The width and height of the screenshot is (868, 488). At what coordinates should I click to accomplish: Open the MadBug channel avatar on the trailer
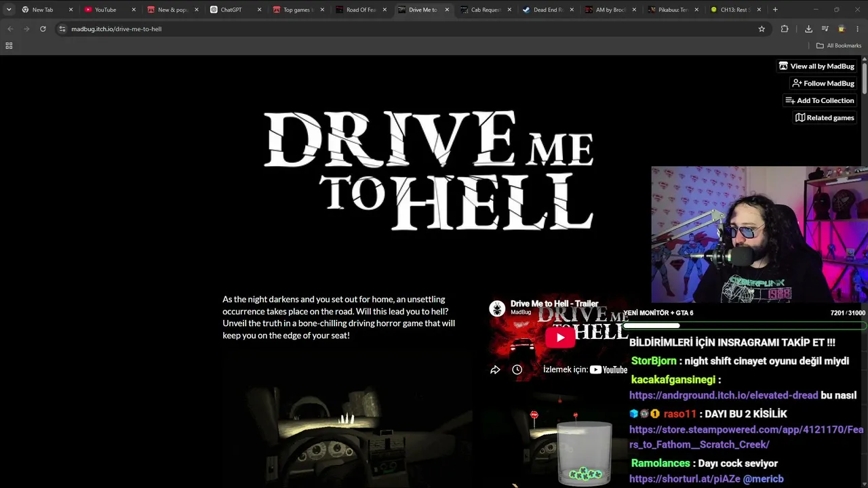(x=498, y=308)
